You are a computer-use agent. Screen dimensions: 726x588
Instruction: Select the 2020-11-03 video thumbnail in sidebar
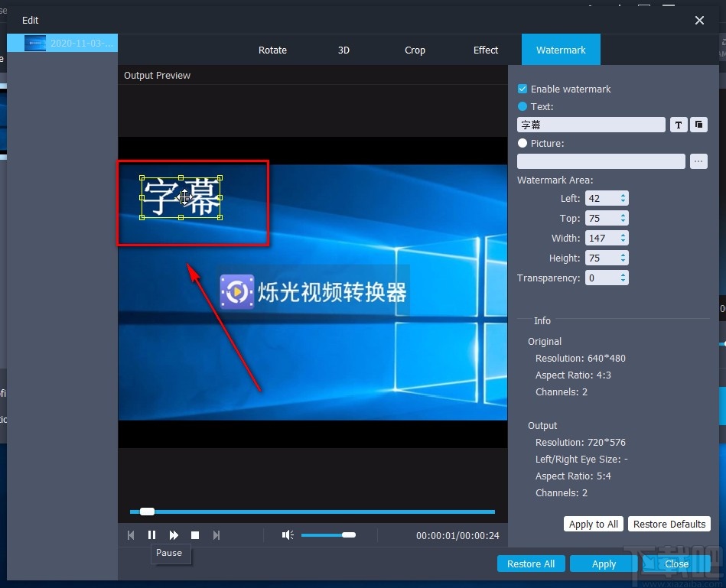[61, 43]
